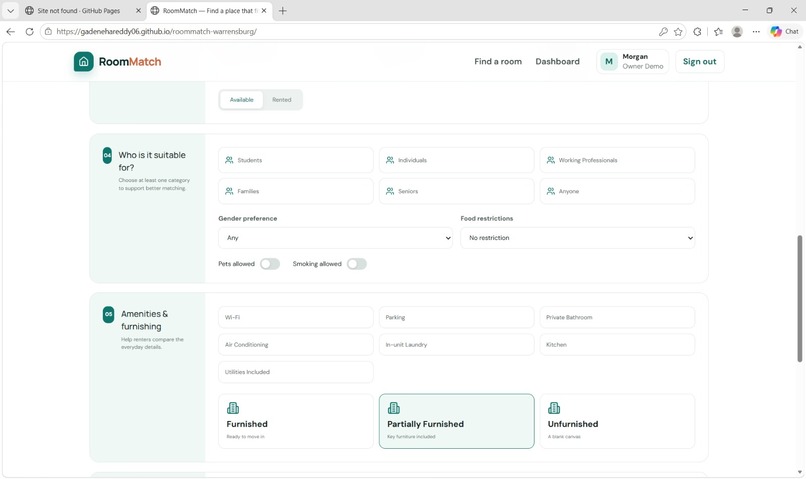Select the Wi-Fi amenity
The image size is (806, 479).
click(x=296, y=318)
